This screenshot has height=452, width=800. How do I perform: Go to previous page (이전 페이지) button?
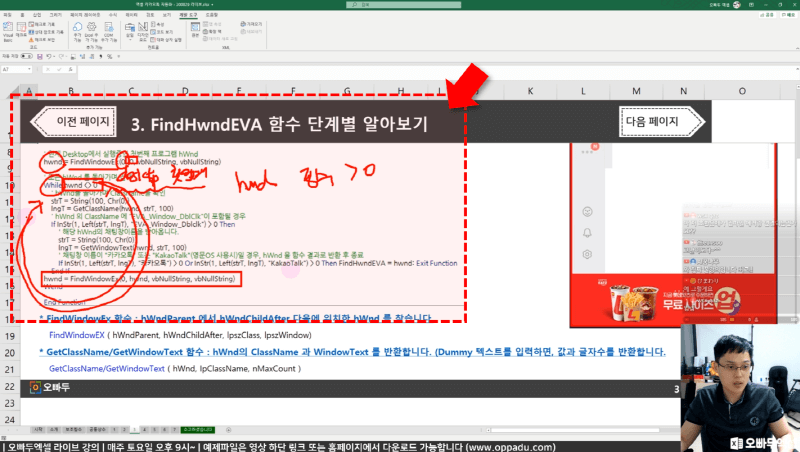click(73, 121)
